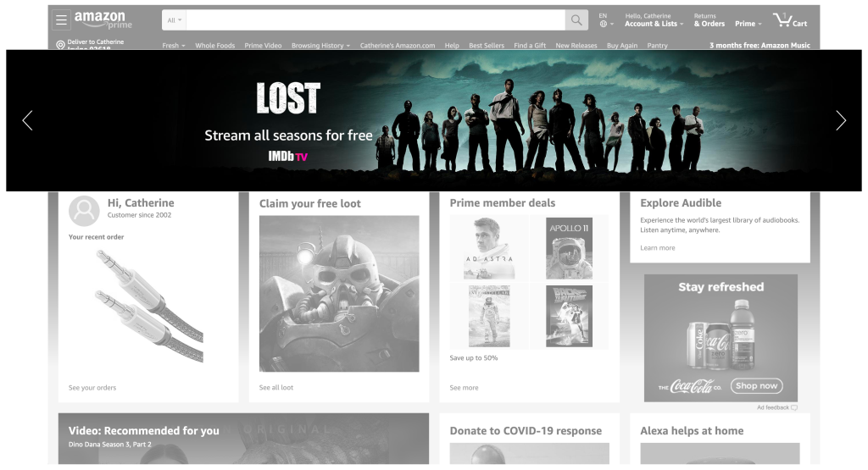Image resolution: width=868 pixels, height=470 pixels.
Task: Select Find a Gift
Action: [530, 46]
